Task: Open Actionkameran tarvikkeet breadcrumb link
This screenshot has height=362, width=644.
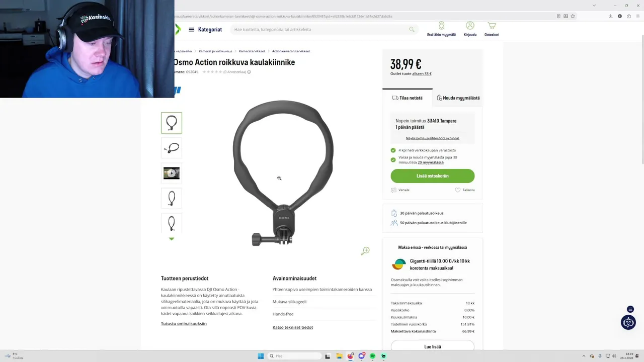Action: (291, 51)
